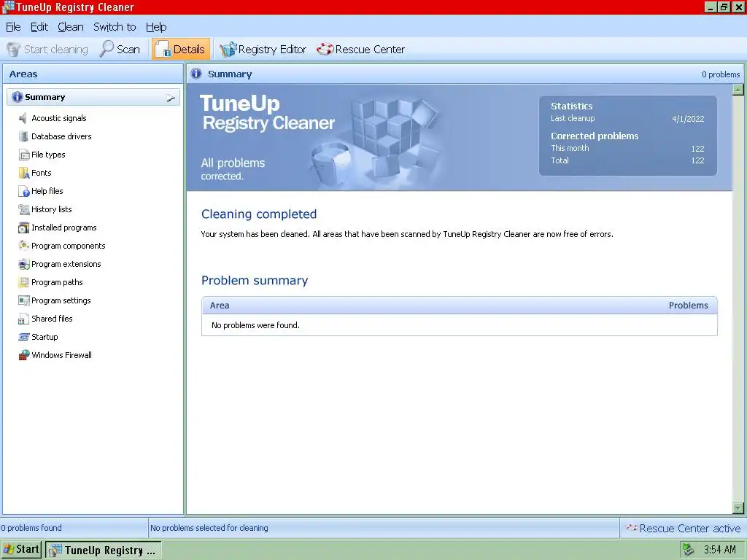Image resolution: width=747 pixels, height=560 pixels.
Task: Click the Startup icon
Action: coord(24,337)
